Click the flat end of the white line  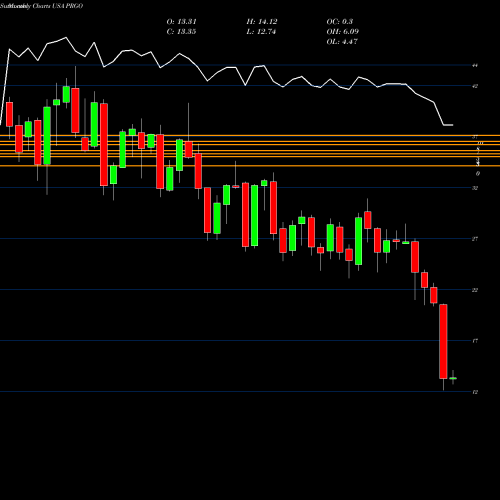448,125
